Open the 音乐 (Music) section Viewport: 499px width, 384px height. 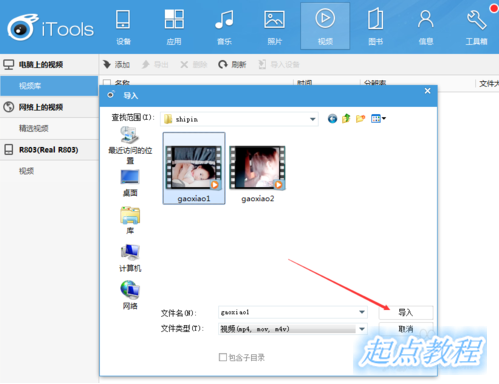(224, 27)
